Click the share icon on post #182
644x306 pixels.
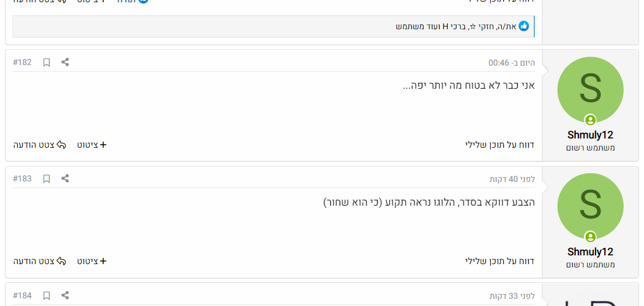65,62
